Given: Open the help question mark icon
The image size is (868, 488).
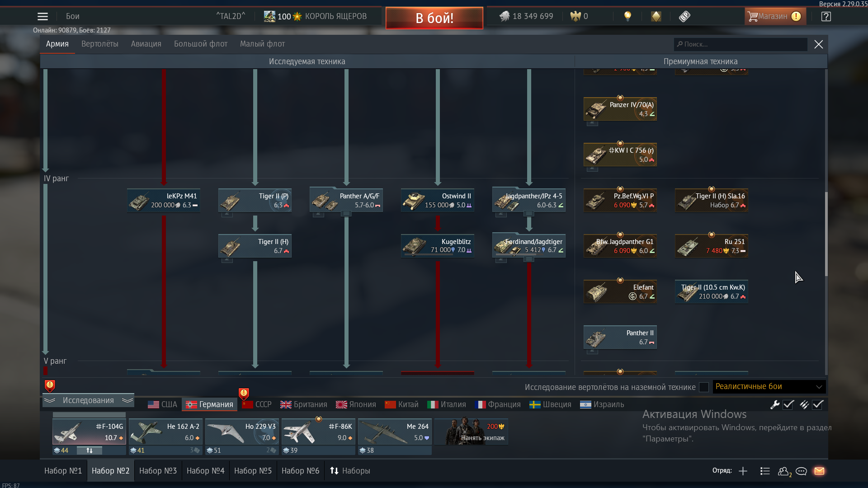Looking at the screenshot, I should pos(826,17).
